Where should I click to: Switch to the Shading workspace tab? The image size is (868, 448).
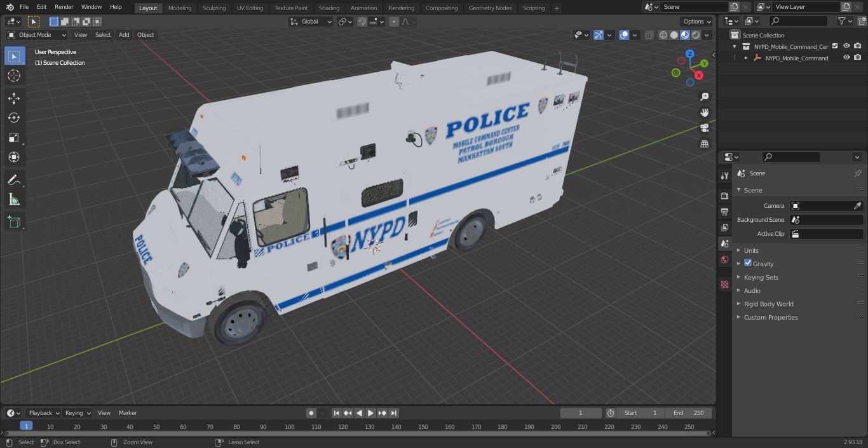tap(329, 8)
